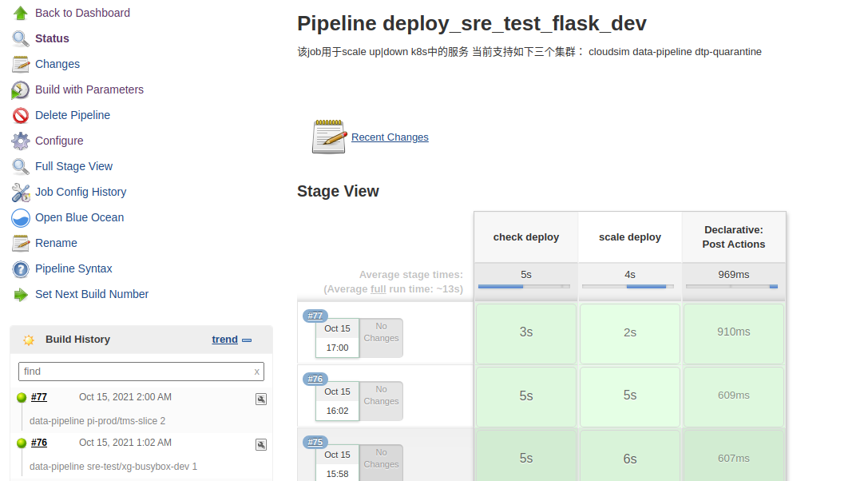Open Set Next Build Number
The height and width of the screenshot is (481, 868).
92,294
